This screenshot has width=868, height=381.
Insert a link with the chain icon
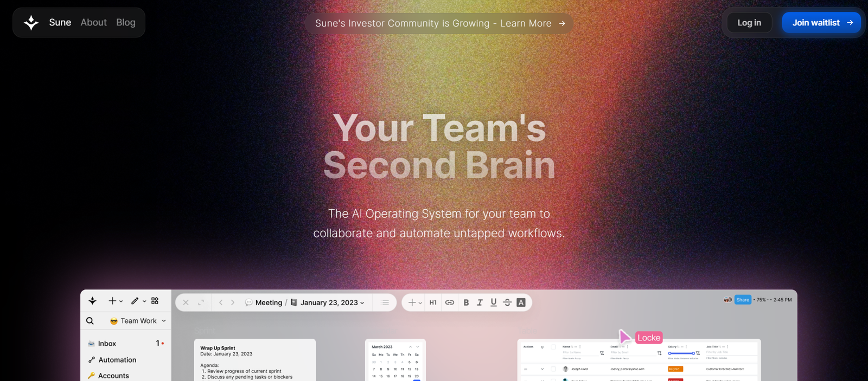point(450,302)
